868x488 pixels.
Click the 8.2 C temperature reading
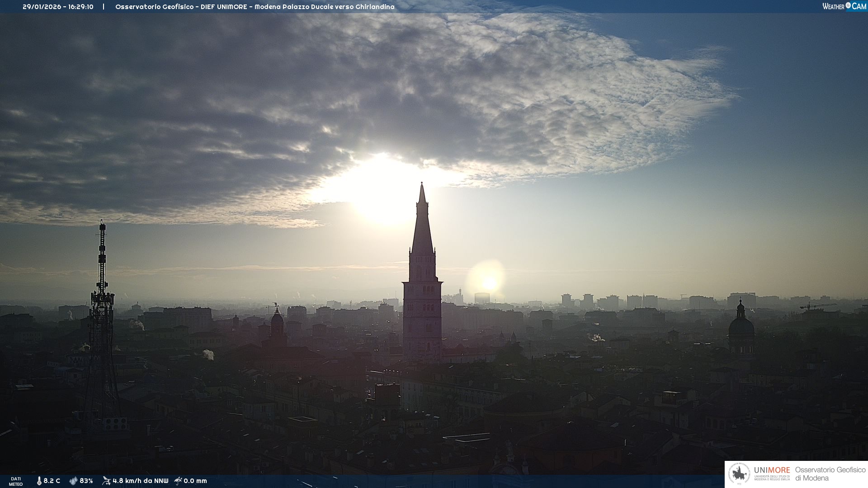coord(52,481)
